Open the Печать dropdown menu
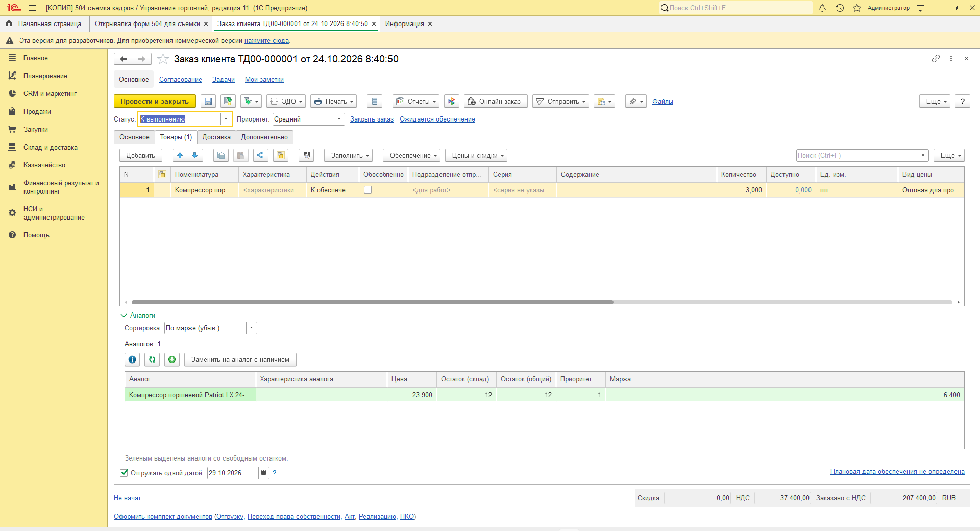 (x=334, y=101)
